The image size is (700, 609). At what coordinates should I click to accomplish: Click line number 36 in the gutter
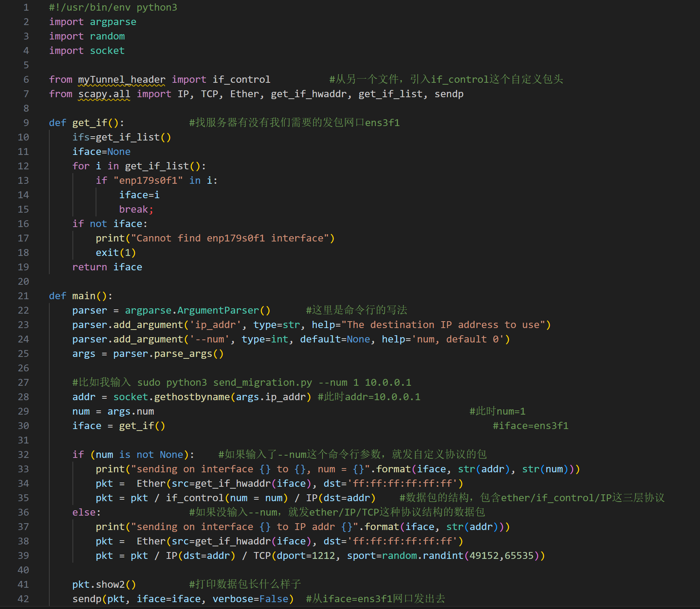[x=23, y=513]
